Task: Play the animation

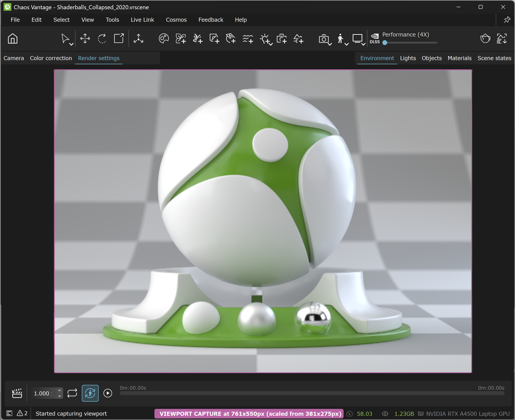Action: 108,393
